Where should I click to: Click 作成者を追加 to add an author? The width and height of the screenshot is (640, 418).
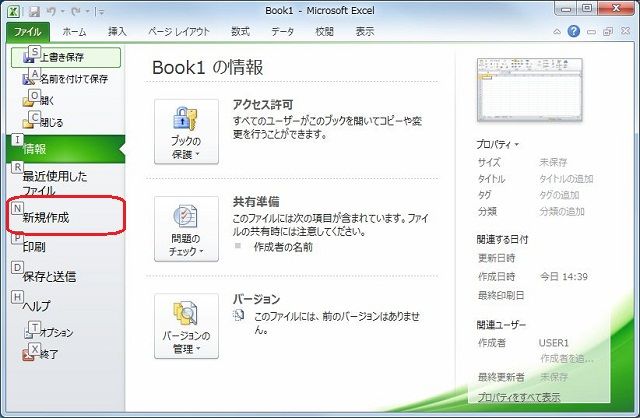click(x=567, y=359)
